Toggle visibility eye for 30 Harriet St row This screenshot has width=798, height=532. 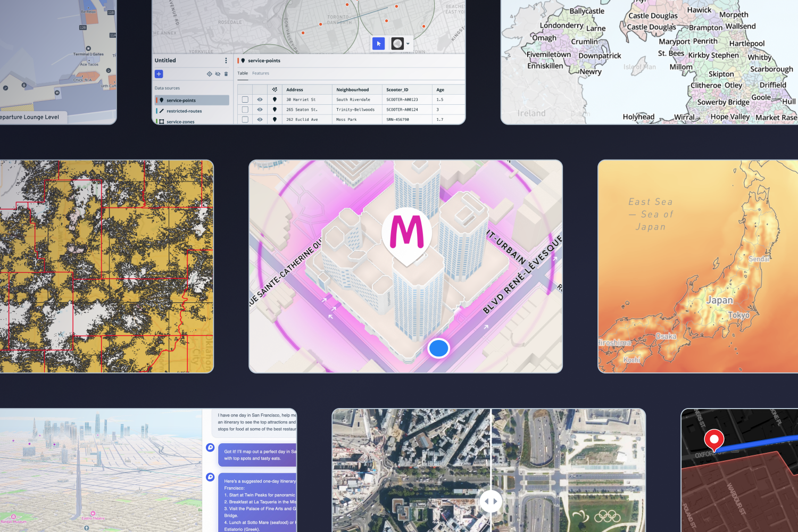click(260, 99)
